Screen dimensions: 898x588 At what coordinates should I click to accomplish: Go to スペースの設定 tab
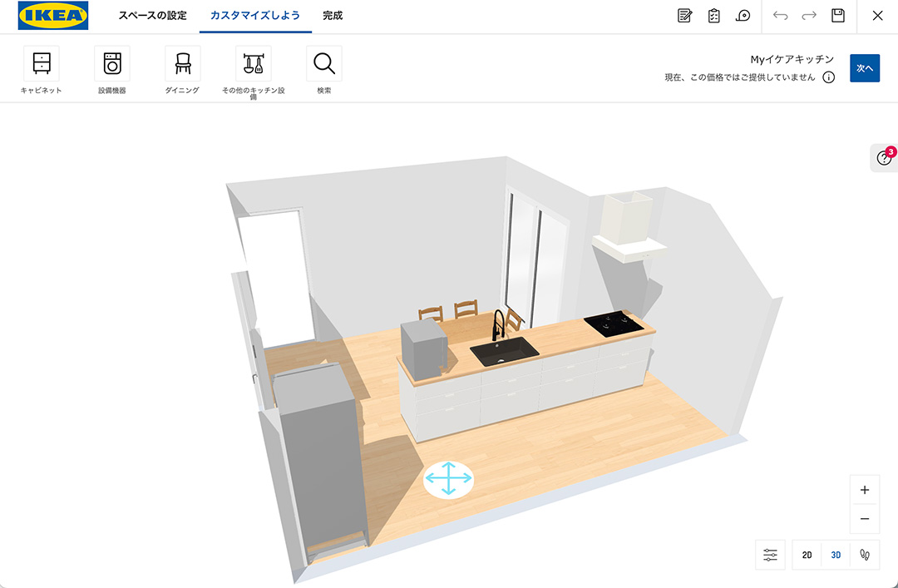point(152,16)
